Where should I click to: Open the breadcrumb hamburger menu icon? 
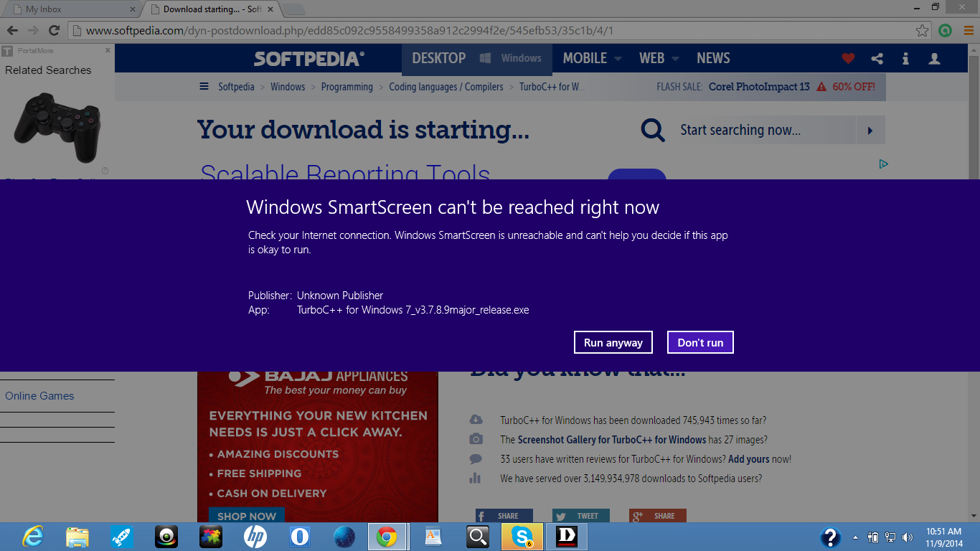pyautogui.click(x=204, y=87)
